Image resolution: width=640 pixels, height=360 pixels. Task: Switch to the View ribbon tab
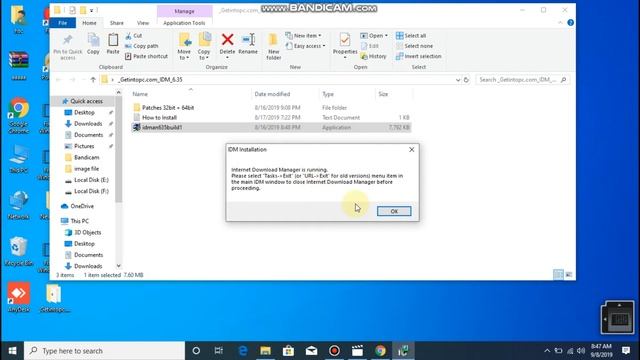click(x=143, y=23)
